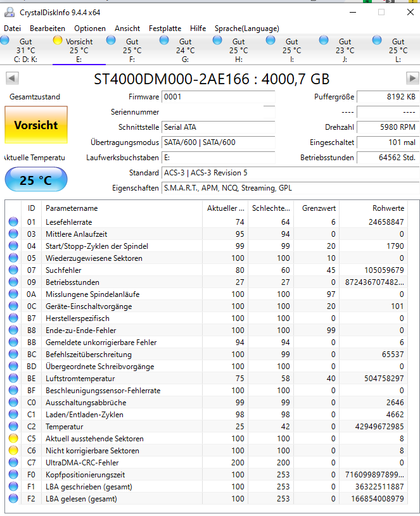This screenshot has height=516, width=420.
Task: Click status orb of Wiederzugewiesene Sektoren row
Action: click(x=13, y=258)
